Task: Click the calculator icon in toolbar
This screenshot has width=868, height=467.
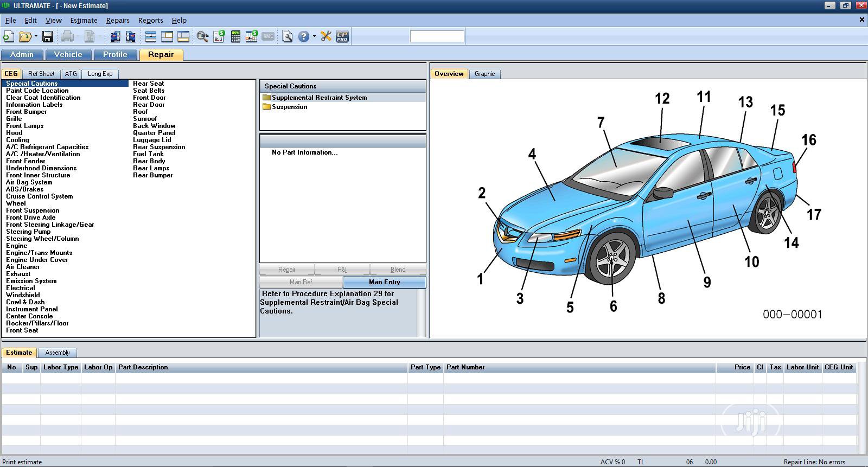Action: pyautogui.click(x=235, y=37)
